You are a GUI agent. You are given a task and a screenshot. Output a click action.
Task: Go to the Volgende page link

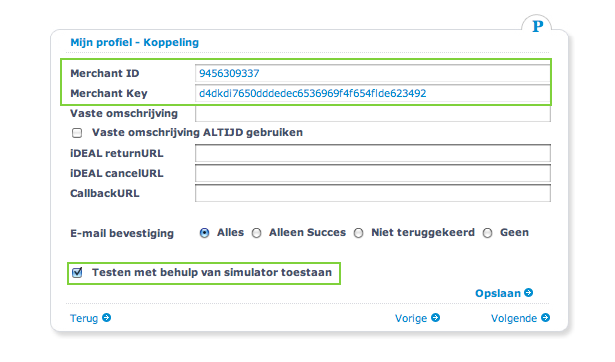[x=514, y=318]
